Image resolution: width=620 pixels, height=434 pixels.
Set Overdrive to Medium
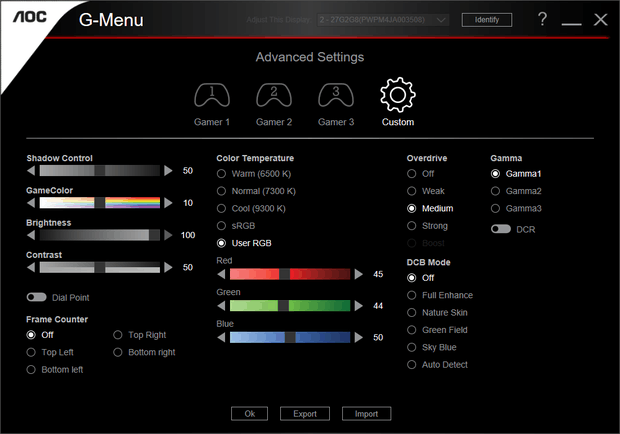tap(430, 209)
